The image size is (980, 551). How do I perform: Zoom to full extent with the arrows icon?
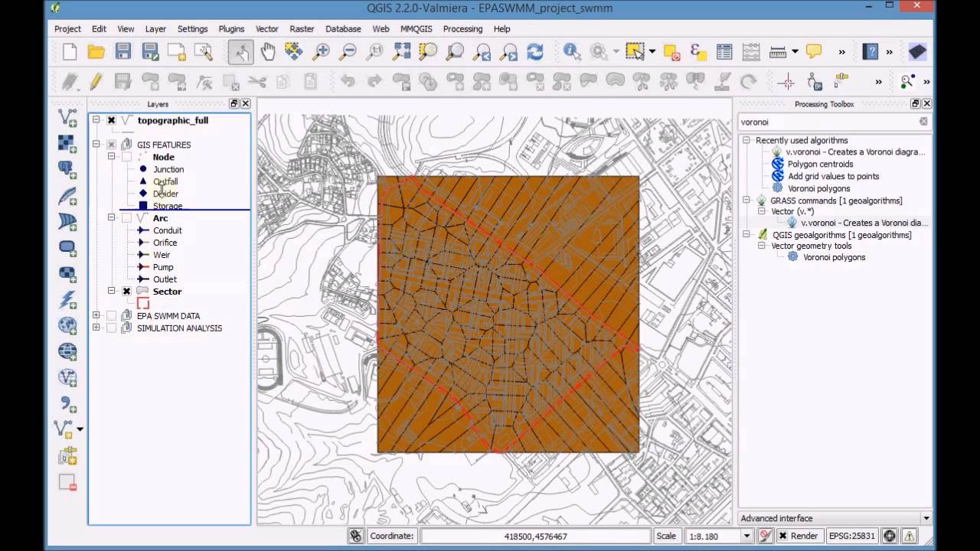pos(401,51)
